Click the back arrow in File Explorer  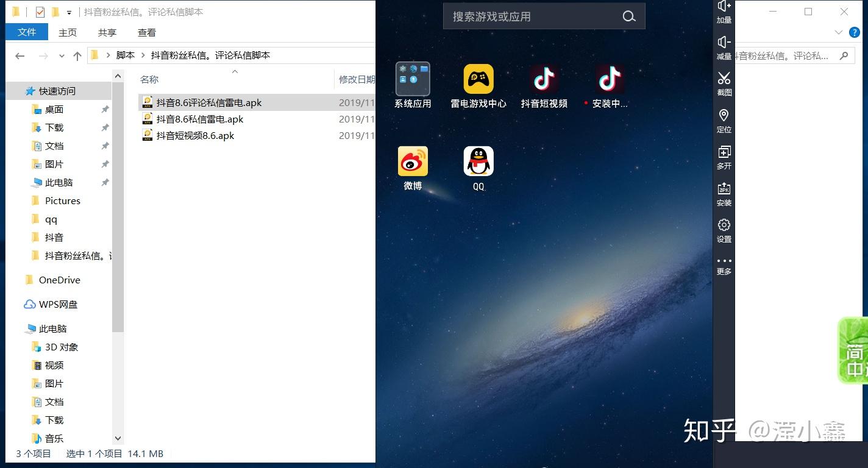20,55
